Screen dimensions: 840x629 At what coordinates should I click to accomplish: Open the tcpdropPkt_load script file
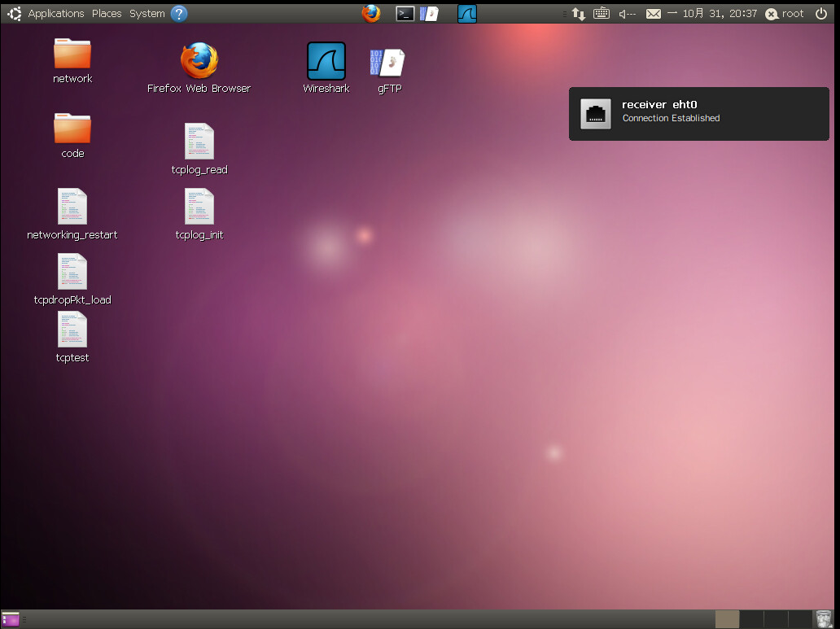coord(72,272)
